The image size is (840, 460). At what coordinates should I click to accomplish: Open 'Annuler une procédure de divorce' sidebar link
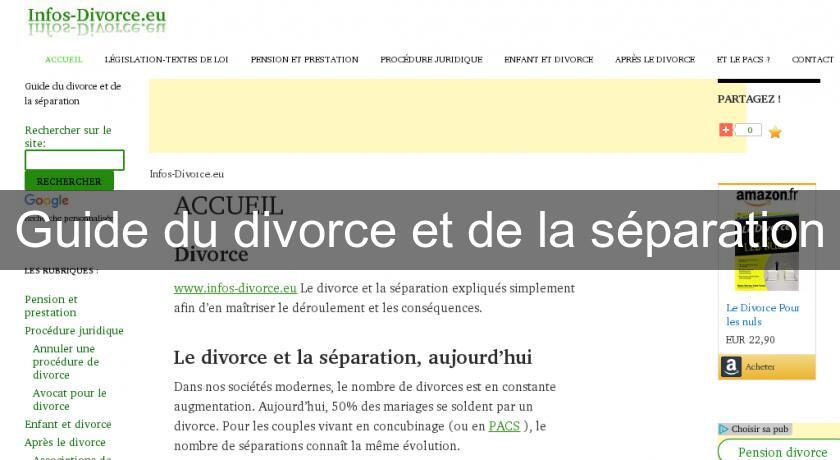[66, 362]
